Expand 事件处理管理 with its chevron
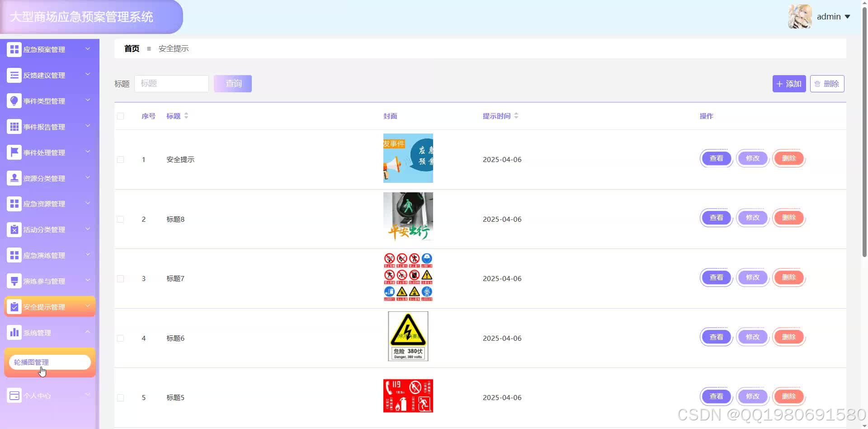The height and width of the screenshot is (429, 868). point(88,152)
